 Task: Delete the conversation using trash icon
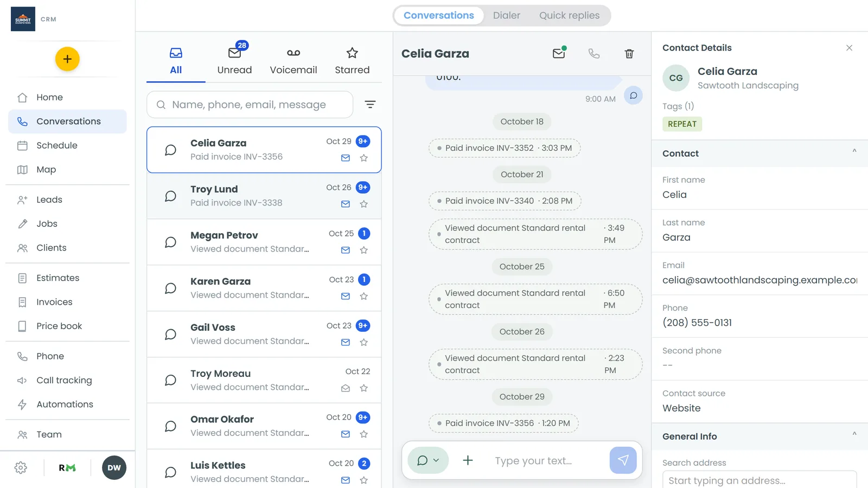pos(629,53)
